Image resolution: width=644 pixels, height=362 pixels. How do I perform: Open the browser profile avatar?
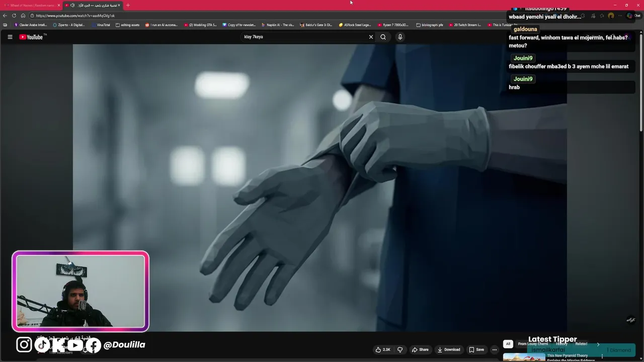click(x=611, y=16)
